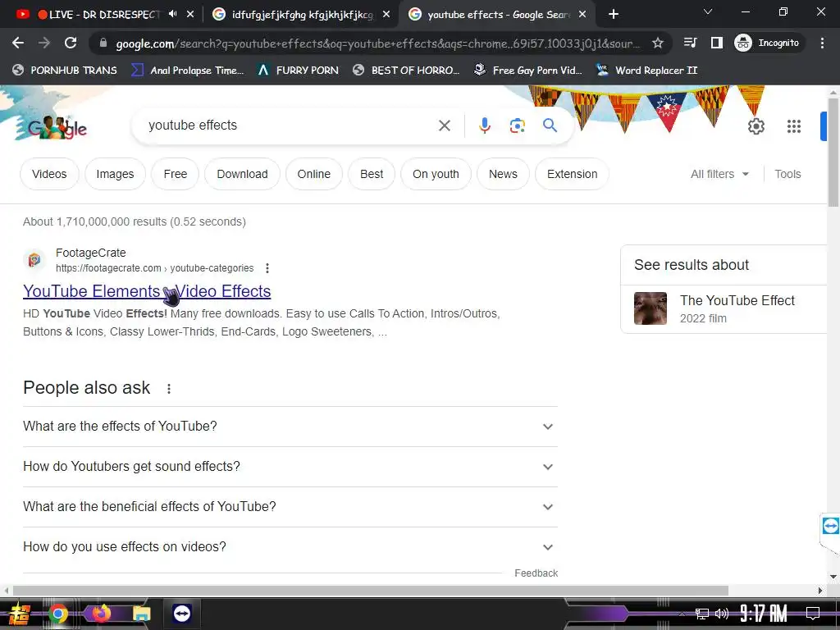The image size is (840, 630).
Task: Open People also ask three-dot options
Action: click(x=169, y=388)
